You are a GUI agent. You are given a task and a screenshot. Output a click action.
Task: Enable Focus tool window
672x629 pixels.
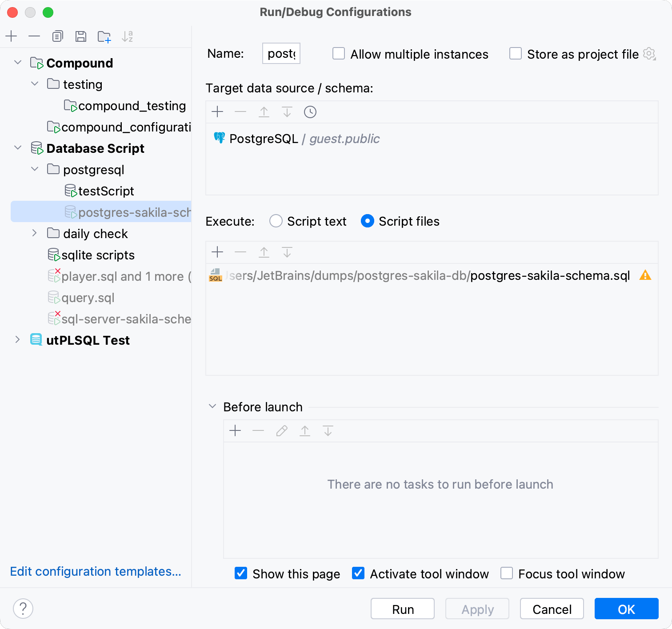tap(506, 573)
